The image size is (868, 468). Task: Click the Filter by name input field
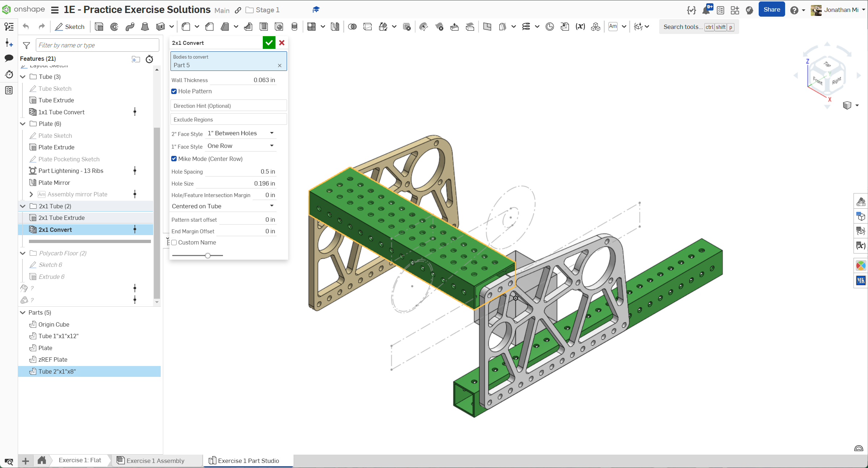coord(97,45)
